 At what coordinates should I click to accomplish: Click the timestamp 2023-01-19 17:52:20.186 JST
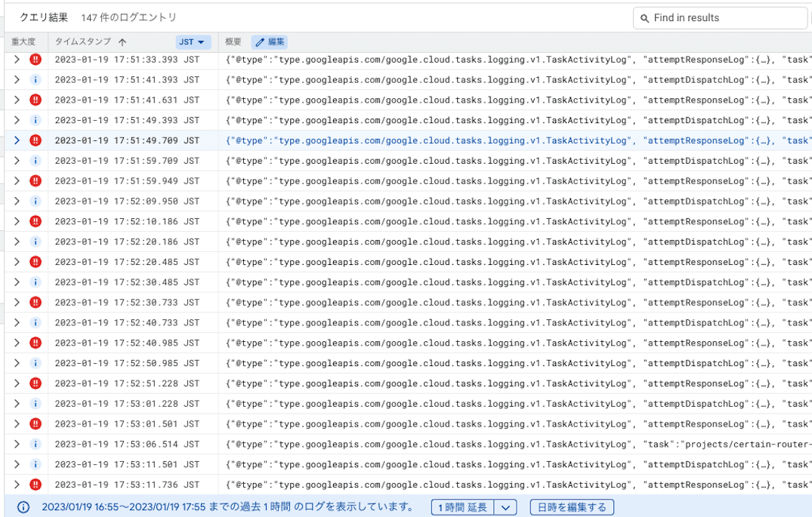click(128, 242)
